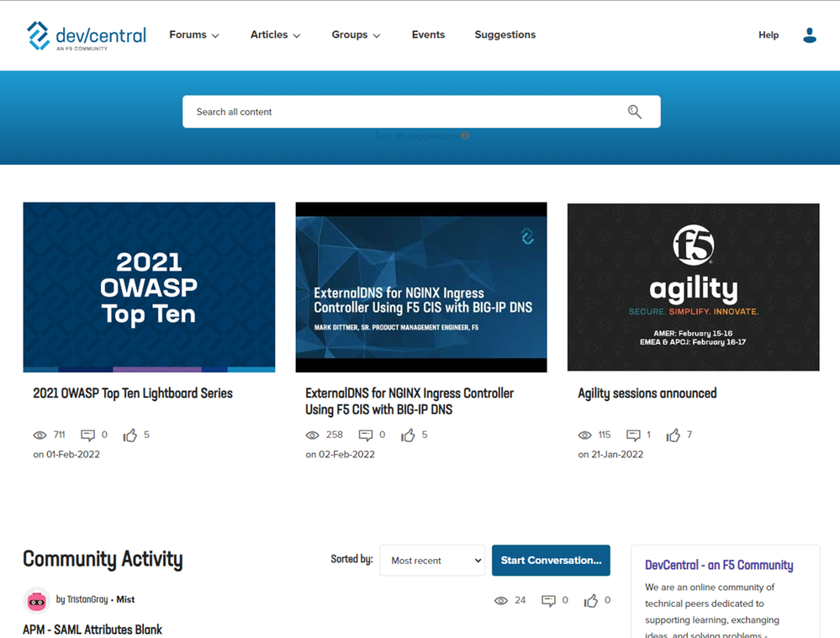Open the Suggestions page
The height and width of the screenshot is (638, 840).
505,34
